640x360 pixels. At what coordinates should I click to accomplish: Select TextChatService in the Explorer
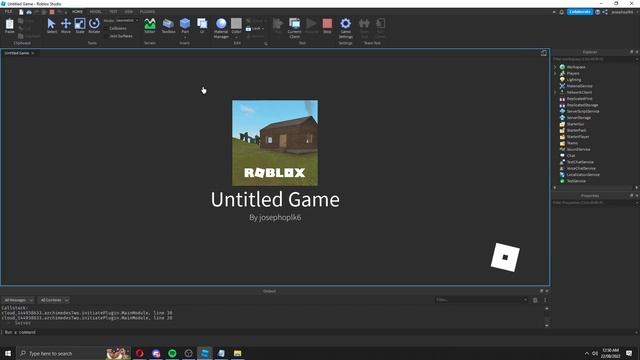click(580, 162)
